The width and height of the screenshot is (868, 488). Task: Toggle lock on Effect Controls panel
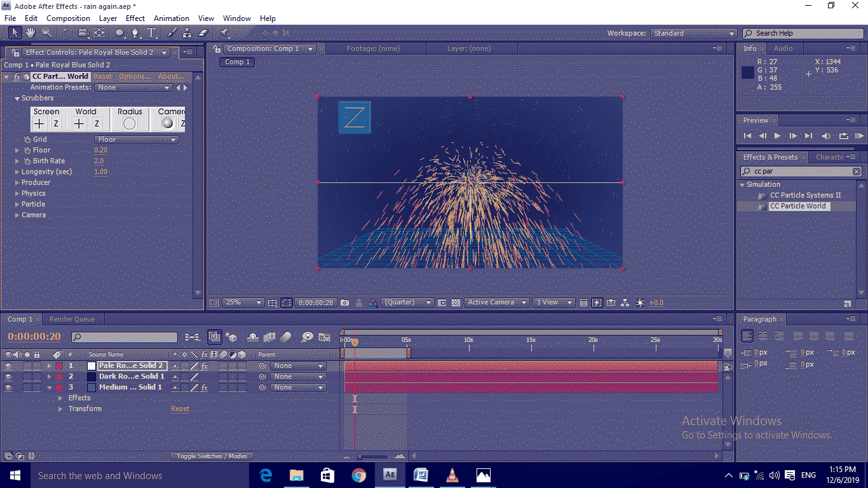tap(17, 52)
